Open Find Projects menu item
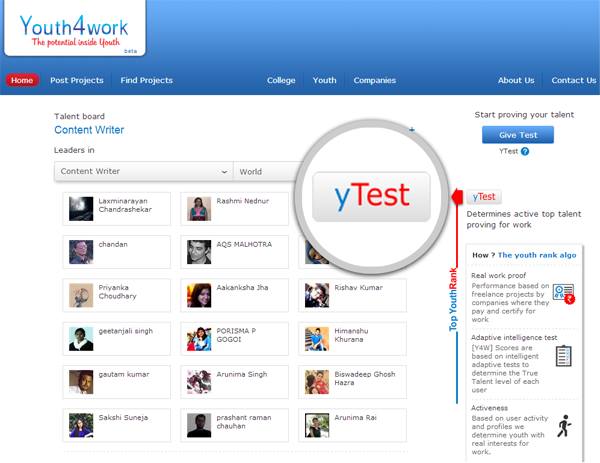Screen dimensions: 600x463 click(x=147, y=80)
